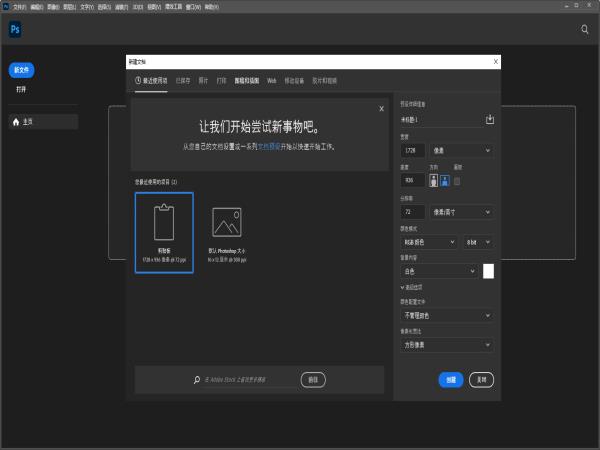
Task: Switch to the 已保存 saved tab
Action: coord(183,81)
